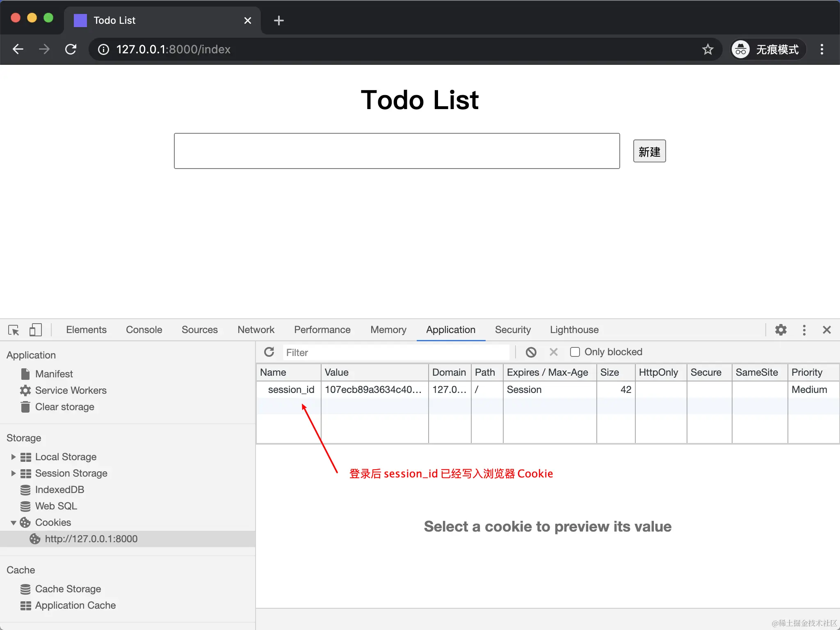Click the clear all cookies icon
The height and width of the screenshot is (630, 840).
click(531, 352)
